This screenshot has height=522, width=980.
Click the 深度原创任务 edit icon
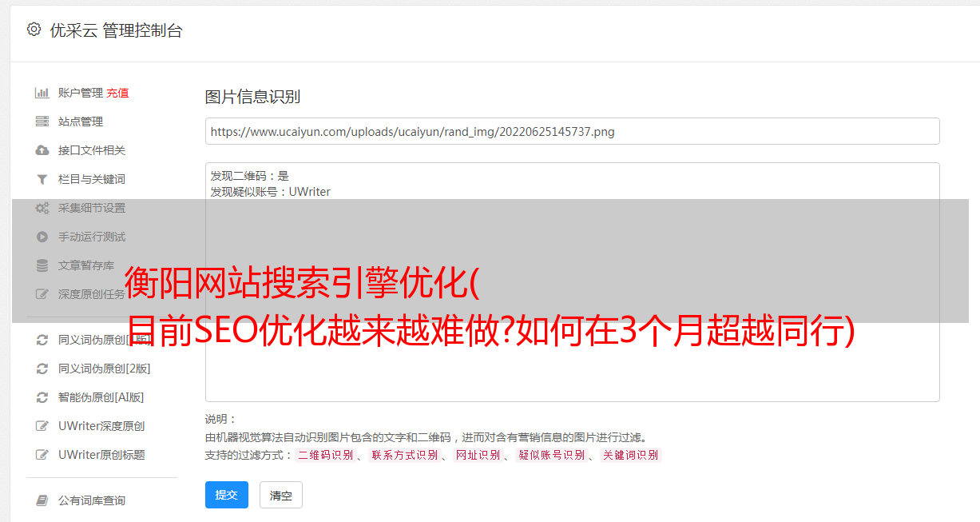pyautogui.click(x=42, y=294)
